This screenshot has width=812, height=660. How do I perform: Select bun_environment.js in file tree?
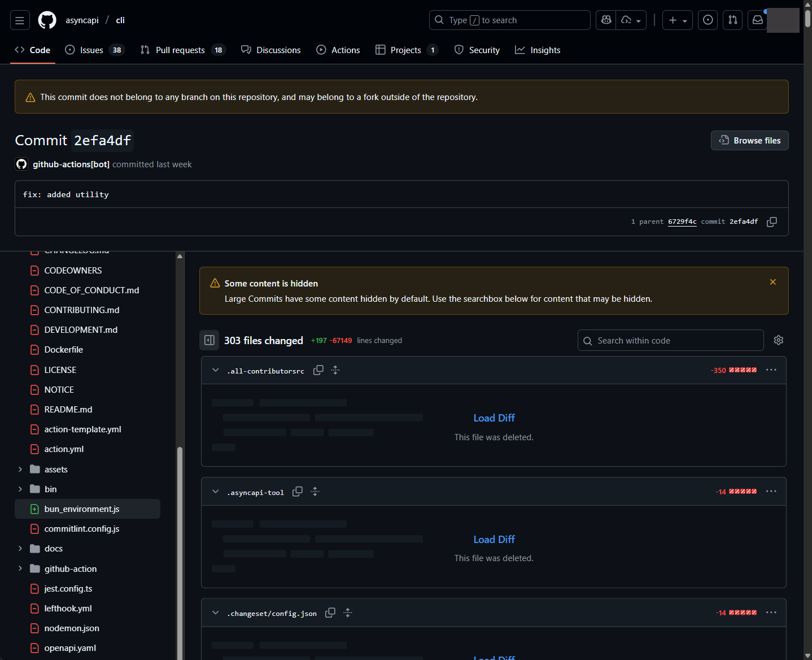pos(88,509)
